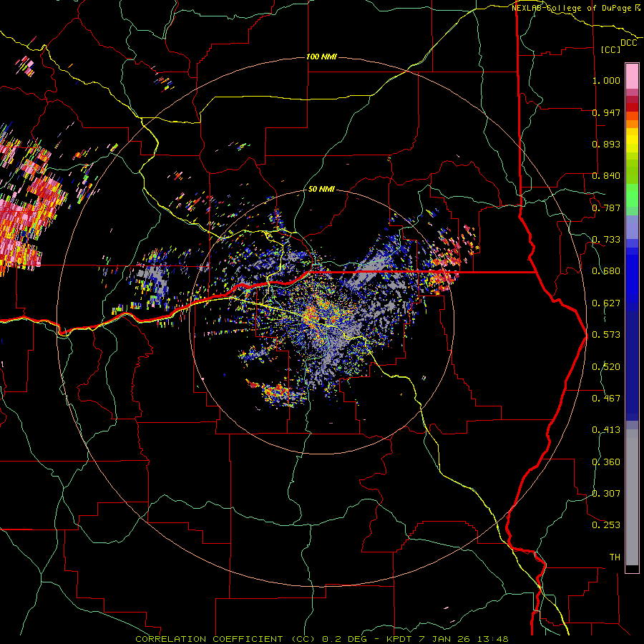Screen dimensions: 644x644
Task: Select the 0.307 scale value
Action: pyautogui.click(x=606, y=494)
